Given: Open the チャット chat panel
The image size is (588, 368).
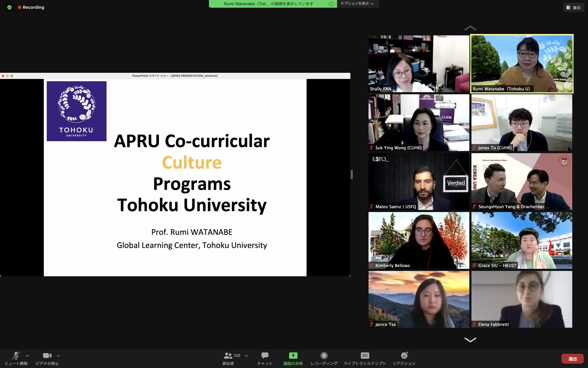Looking at the screenshot, I should pyautogui.click(x=265, y=359).
